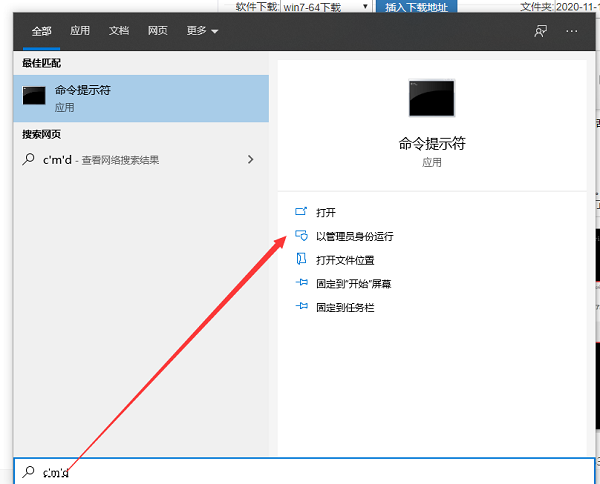Click into the search text field containing c'm'd
The width and height of the screenshot is (600, 484).
(x=300, y=471)
